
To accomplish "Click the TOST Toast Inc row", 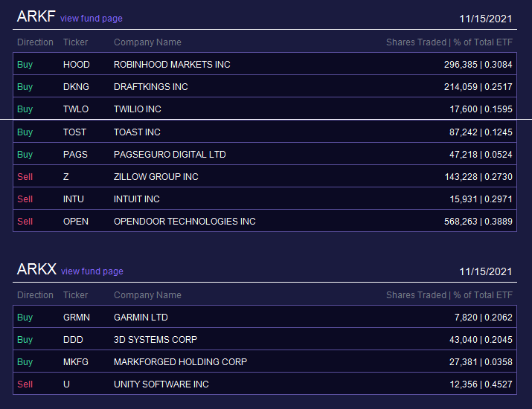I will pyautogui.click(x=265, y=132).
